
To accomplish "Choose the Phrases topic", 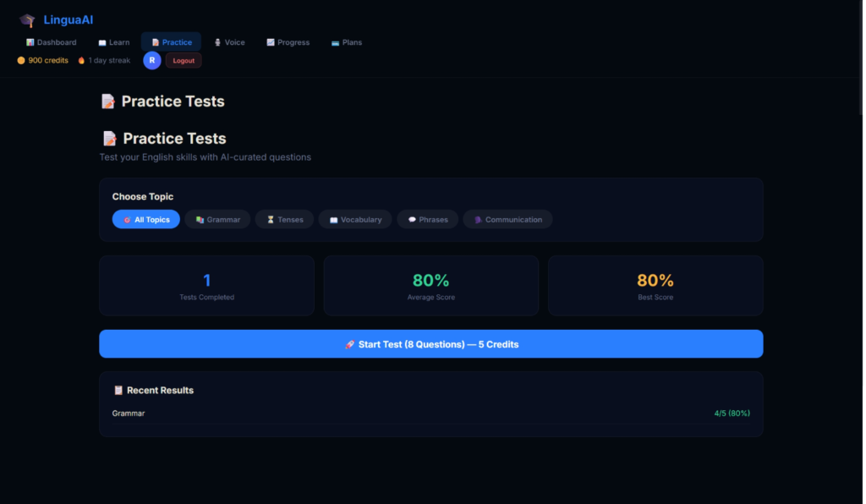I will point(428,219).
